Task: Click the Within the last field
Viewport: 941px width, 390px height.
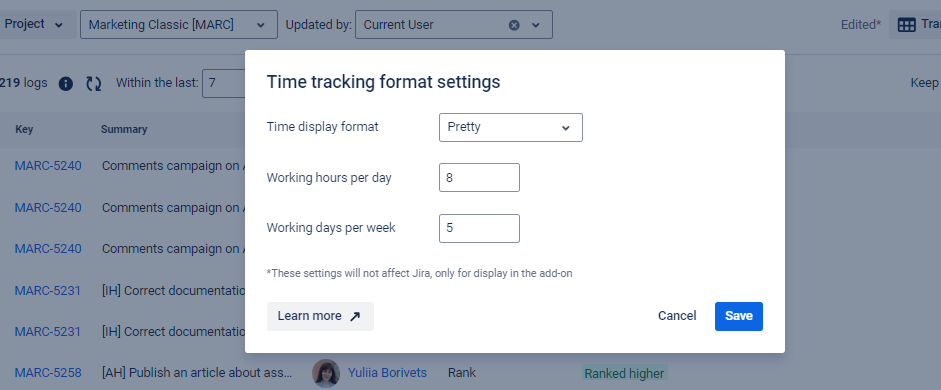Action: pos(224,83)
